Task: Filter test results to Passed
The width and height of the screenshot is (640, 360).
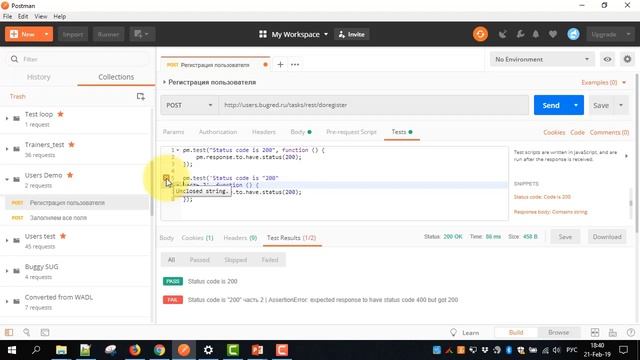Action: (200, 260)
